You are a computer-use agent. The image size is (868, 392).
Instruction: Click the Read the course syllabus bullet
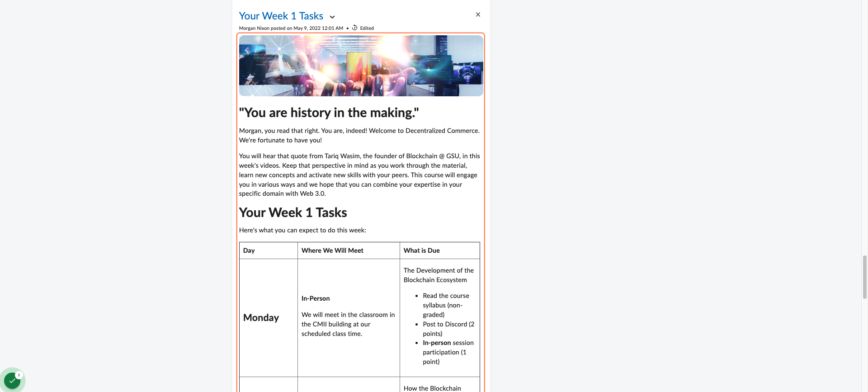[446, 305]
